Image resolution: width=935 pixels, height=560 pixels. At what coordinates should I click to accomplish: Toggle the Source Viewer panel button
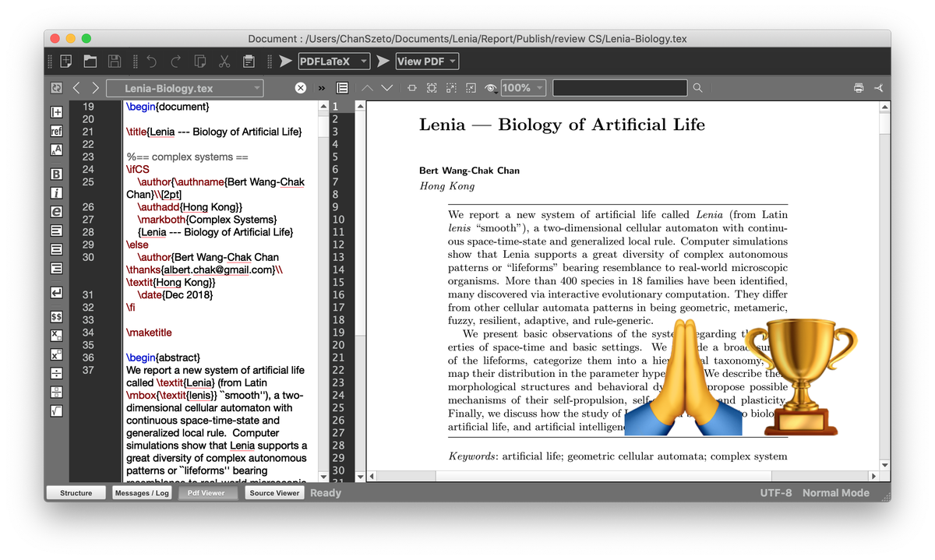pyautogui.click(x=274, y=493)
